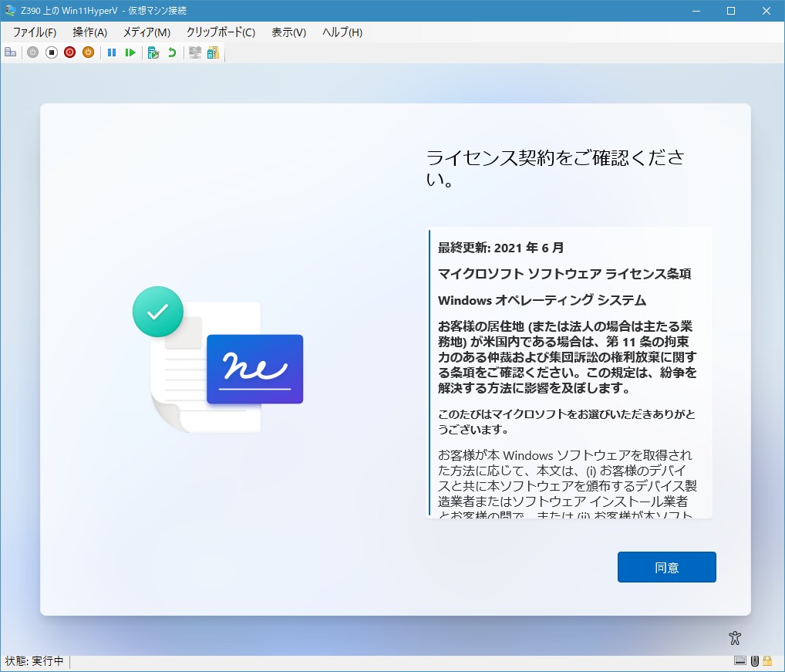The image size is (785, 672).
Task: Click the grey Start power icon
Action: [x=32, y=52]
